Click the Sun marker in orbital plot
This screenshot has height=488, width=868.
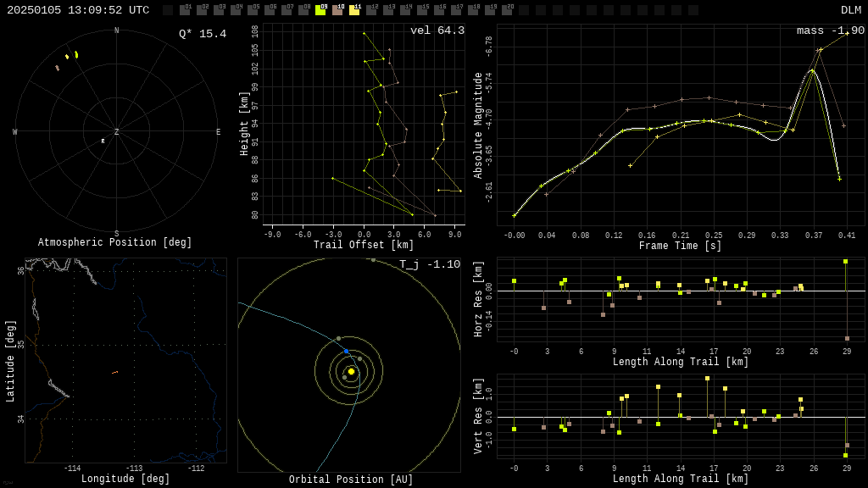[351, 371]
